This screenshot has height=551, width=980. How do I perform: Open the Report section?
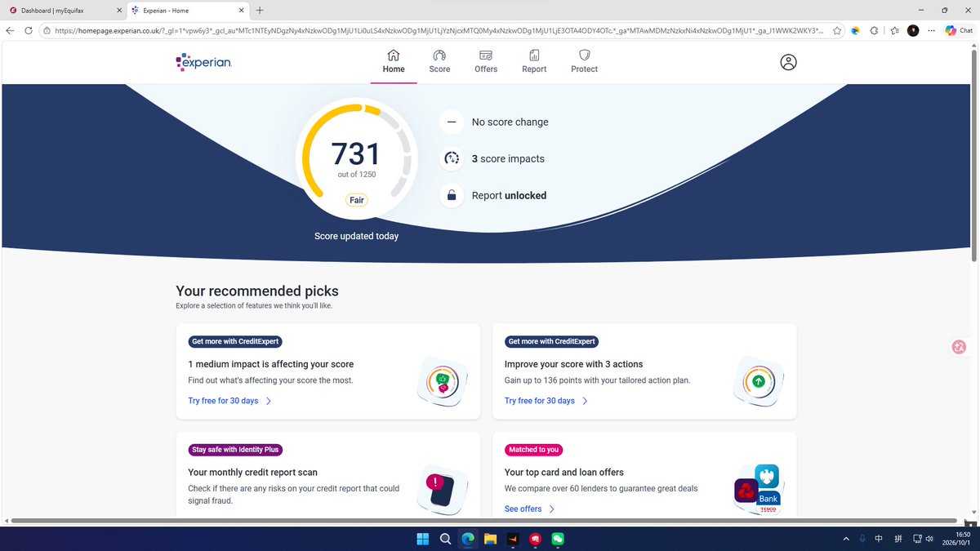pos(534,61)
